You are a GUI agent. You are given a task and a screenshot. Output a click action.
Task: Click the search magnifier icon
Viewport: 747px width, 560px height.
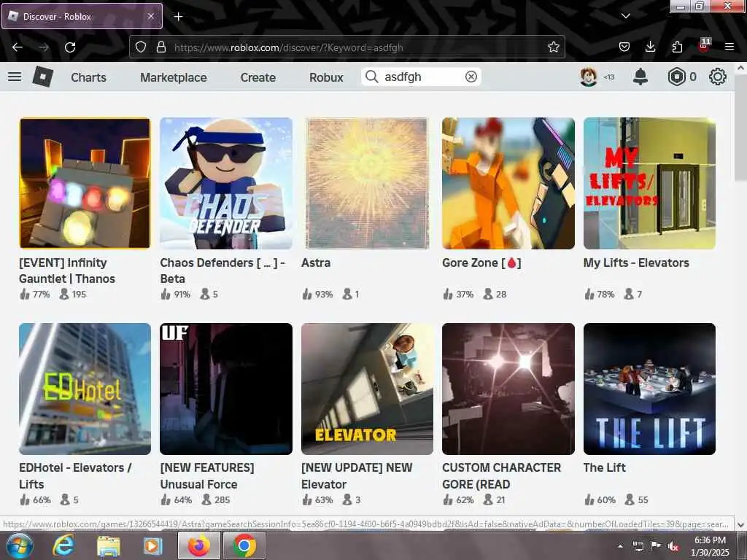tap(371, 77)
